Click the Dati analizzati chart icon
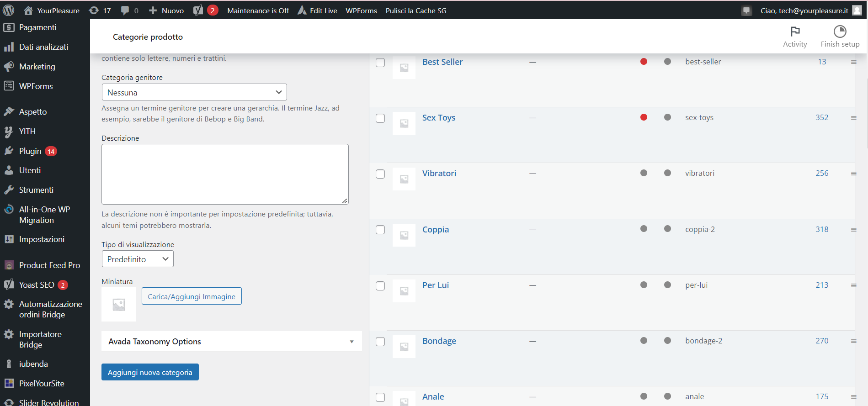Screen dimensions: 868x406 (x=9, y=47)
